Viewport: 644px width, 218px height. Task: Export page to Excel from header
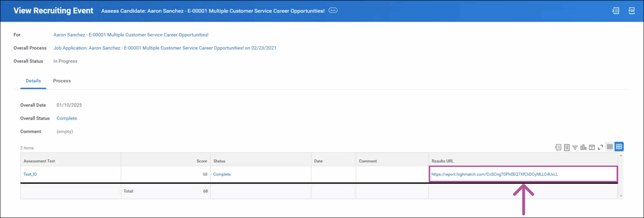(616, 11)
